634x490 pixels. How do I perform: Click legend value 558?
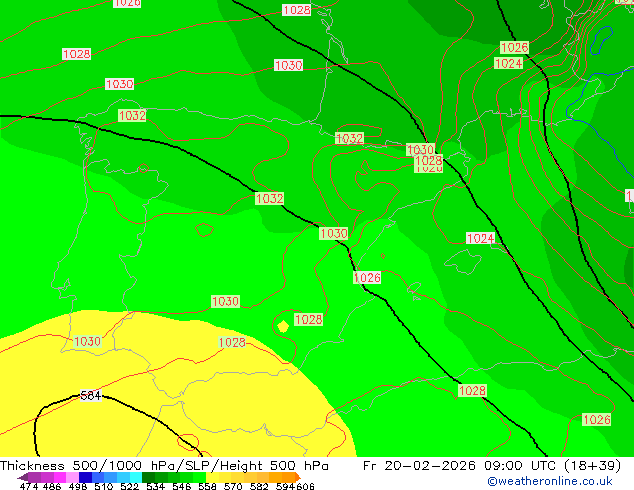[207, 486]
